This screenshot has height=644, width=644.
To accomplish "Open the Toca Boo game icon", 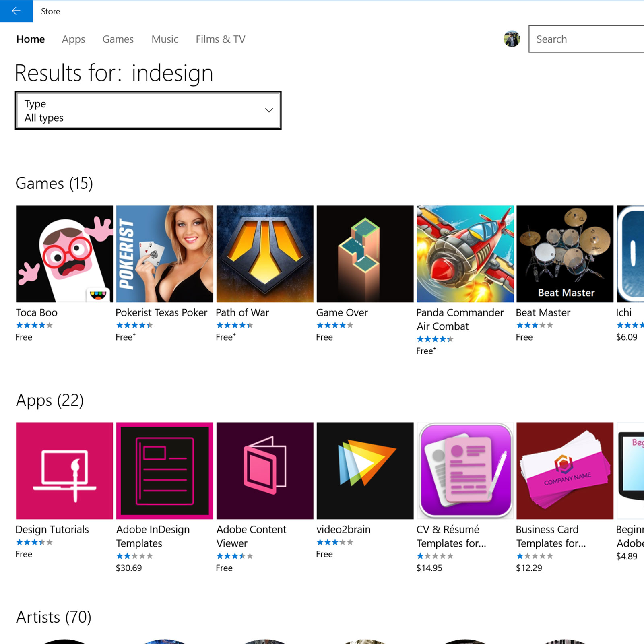I will [x=64, y=254].
